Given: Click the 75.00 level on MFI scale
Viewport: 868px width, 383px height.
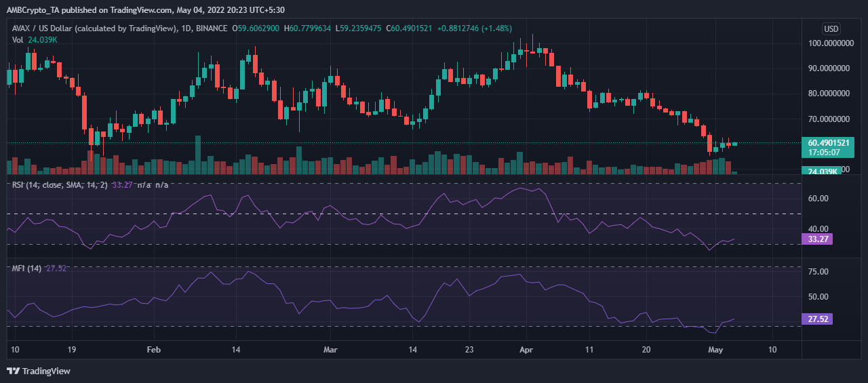Looking at the screenshot, I should [819, 272].
